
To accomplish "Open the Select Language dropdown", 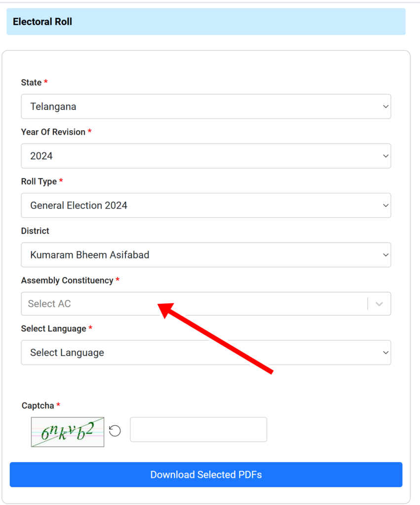I will click(206, 353).
